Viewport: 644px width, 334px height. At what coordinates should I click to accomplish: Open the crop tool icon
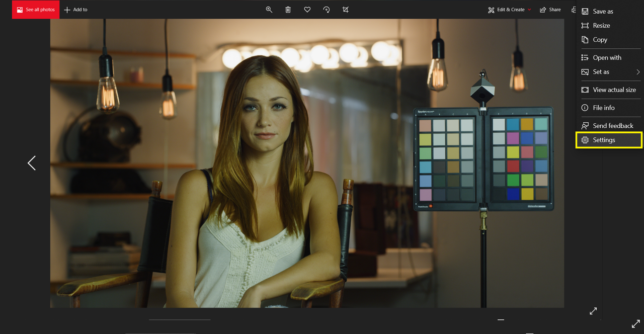[x=346, y=10]
